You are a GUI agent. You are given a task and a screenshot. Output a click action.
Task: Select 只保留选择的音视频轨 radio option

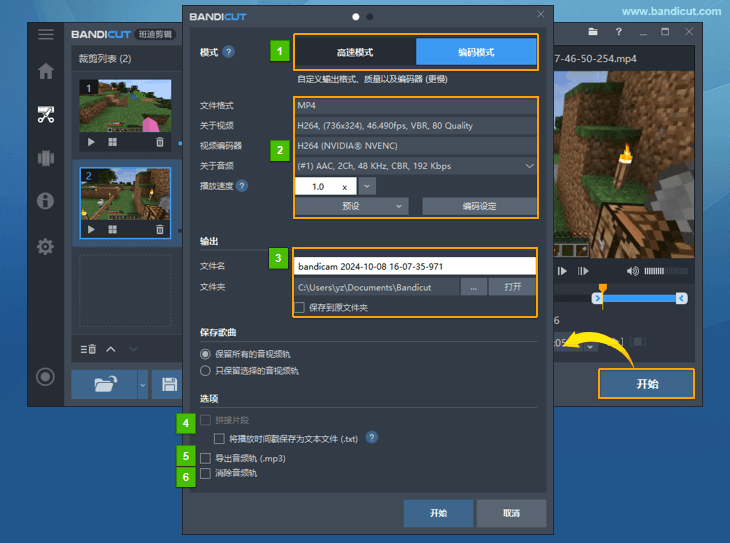(x=205, y=371)
